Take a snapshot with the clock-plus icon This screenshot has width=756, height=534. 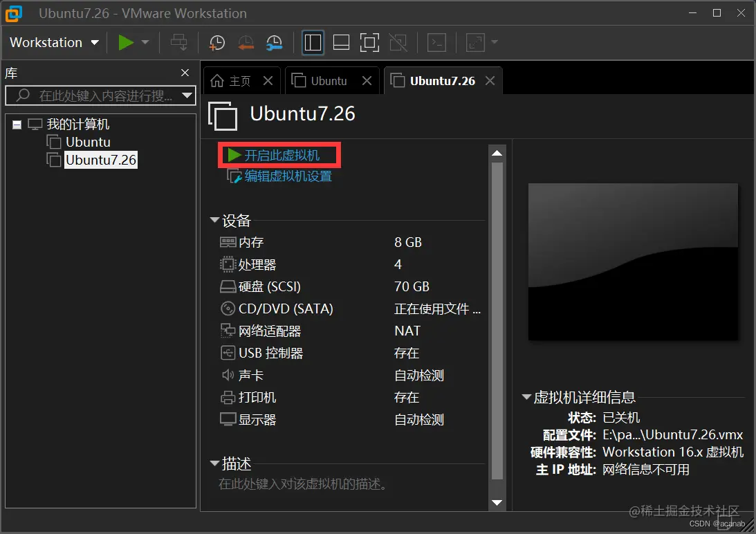tap(217, 42)
